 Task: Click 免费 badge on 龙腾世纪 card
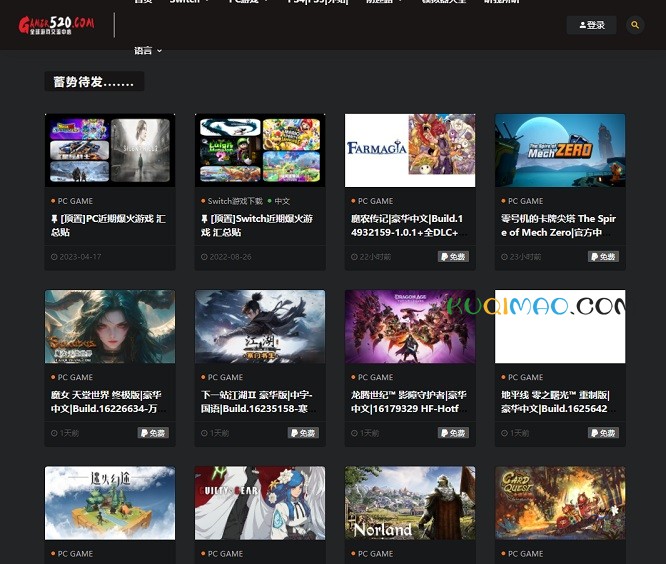click(x=453, y=433)
